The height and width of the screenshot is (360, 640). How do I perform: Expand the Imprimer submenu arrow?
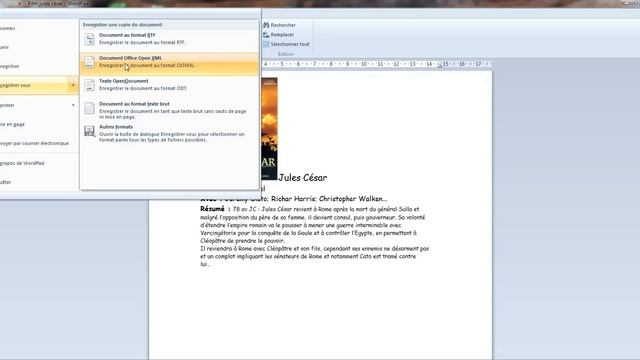[73, 105]
